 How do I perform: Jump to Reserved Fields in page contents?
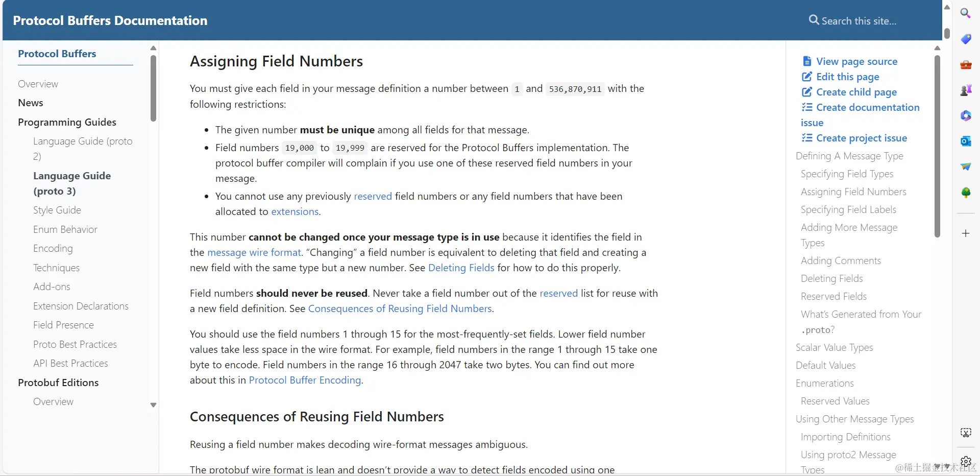coord(834,296)
